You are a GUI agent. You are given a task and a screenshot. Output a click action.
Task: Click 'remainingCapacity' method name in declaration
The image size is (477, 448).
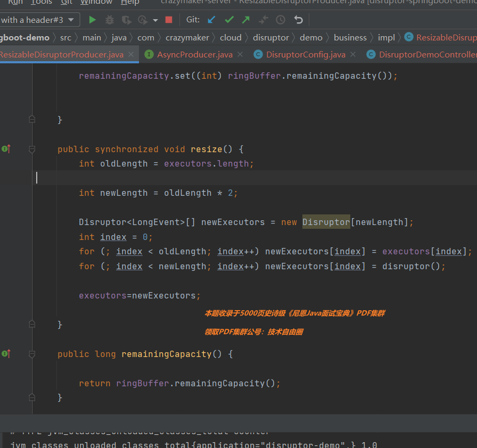point(167,354)
